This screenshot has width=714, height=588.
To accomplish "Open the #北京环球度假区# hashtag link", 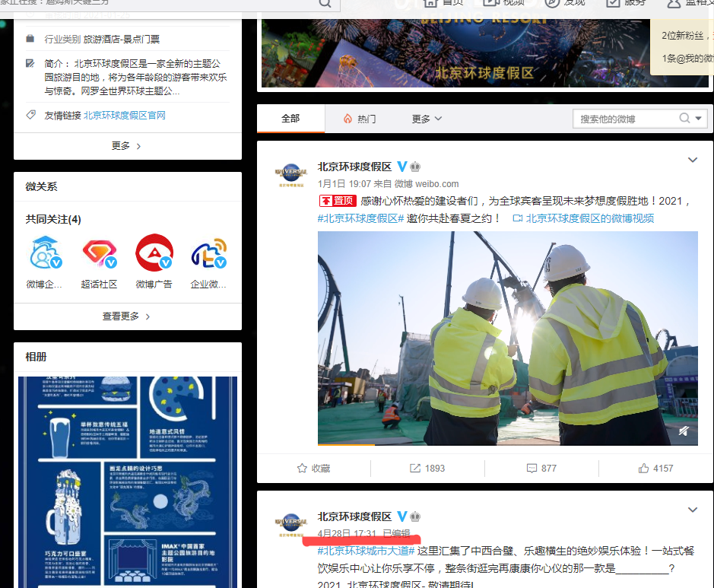I will coord(360,218).
